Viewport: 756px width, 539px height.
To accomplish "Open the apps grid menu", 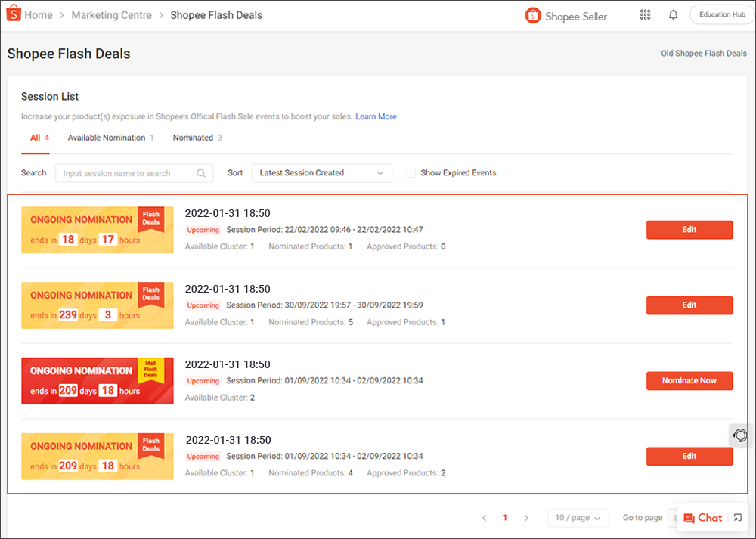I will point(645,14).
